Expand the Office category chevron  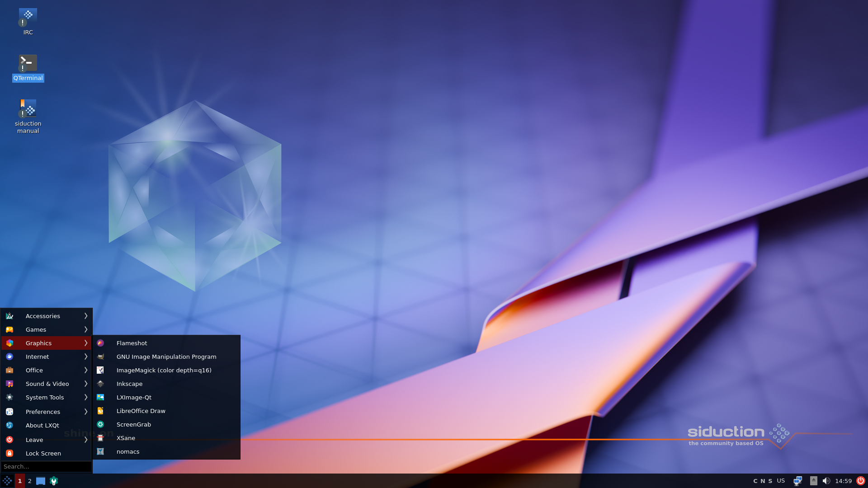[86, 370]
